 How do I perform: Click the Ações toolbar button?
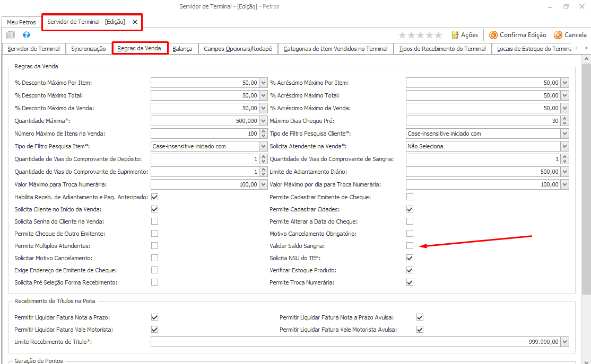point(465,35)
